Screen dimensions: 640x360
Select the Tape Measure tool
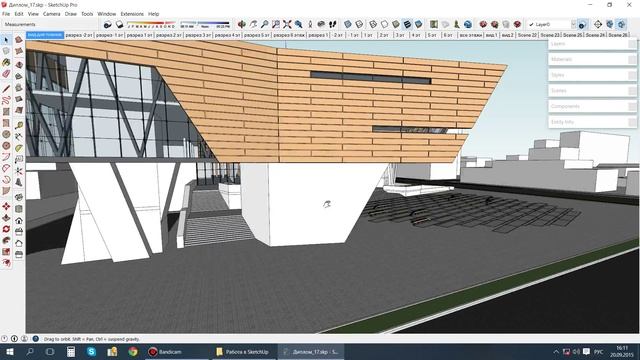click(19, 125)
